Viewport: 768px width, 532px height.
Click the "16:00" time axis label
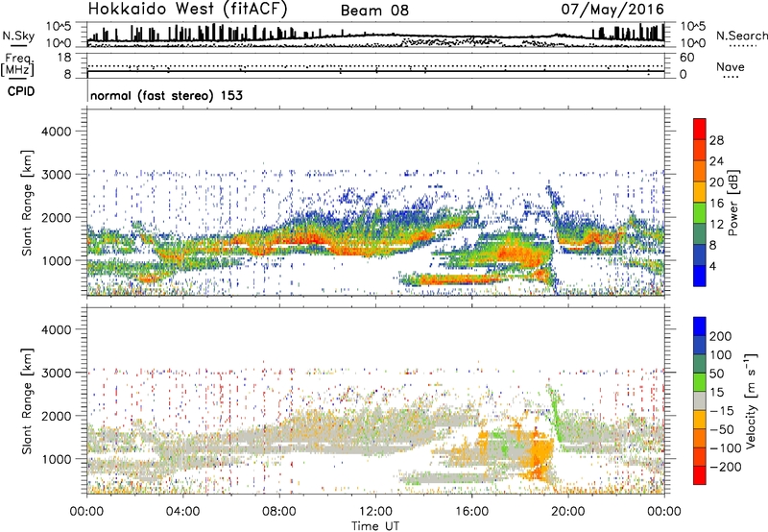(x=471, y=512)
